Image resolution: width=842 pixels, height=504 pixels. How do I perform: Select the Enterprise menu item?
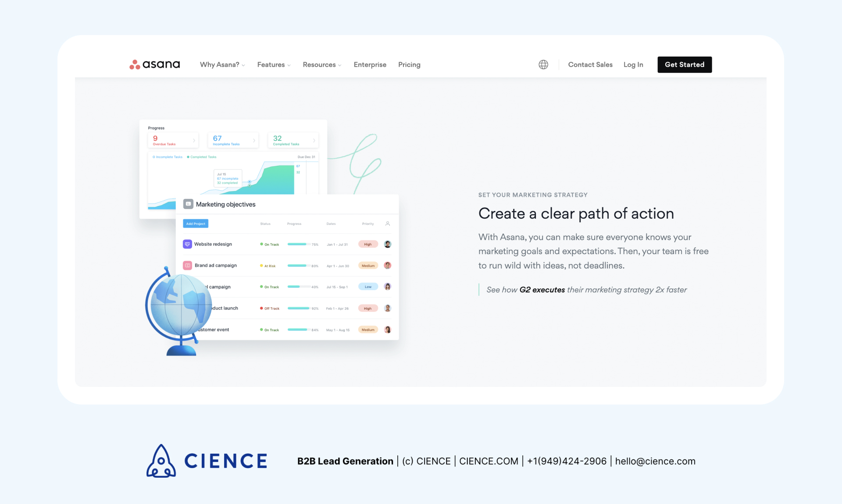coord(370,64)
